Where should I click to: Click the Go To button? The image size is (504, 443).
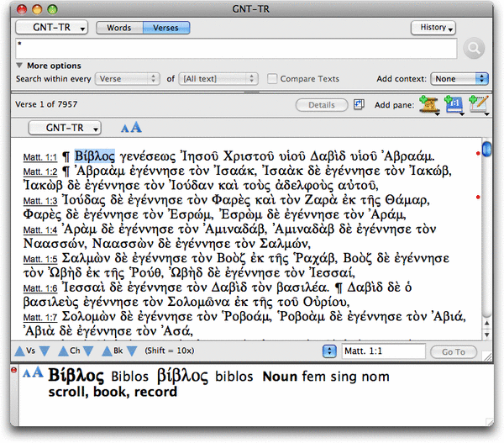coord(454,352)
